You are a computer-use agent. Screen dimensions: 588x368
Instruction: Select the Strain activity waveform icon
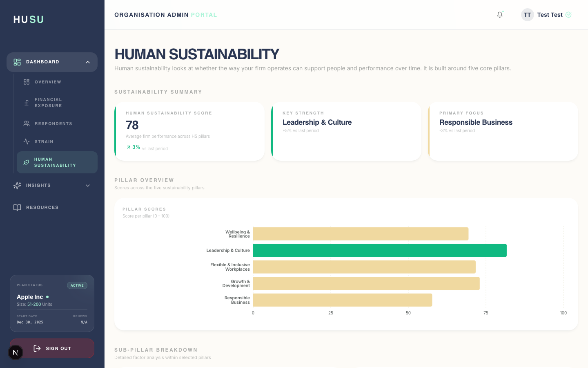point(26,141)
